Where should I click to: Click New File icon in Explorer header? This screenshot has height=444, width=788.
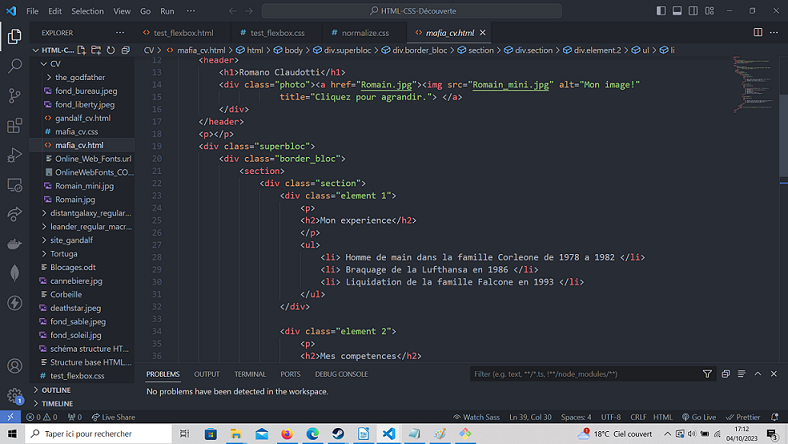pos(81,50)
